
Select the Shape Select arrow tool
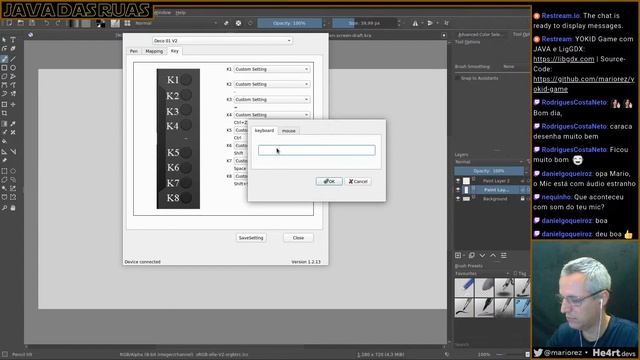(4, 40)
